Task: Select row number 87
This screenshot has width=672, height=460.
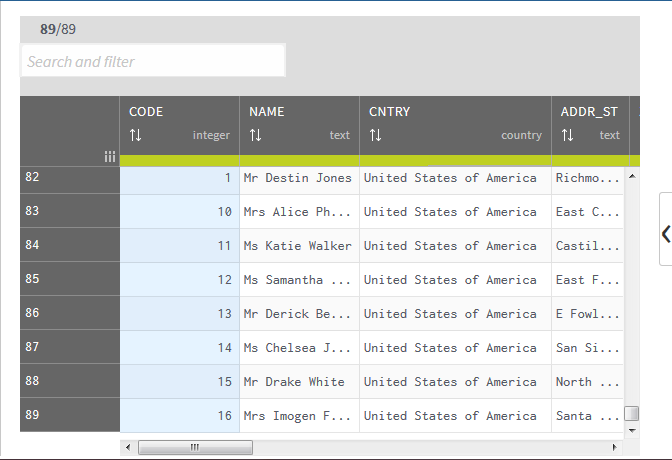Action: tap(70, 346)
